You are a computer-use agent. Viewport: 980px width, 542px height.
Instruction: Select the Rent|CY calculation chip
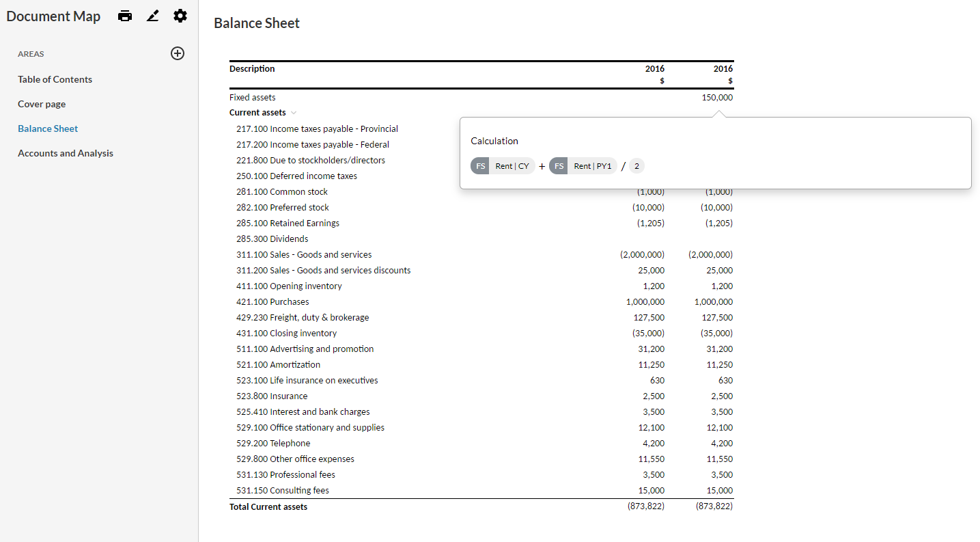click(x=513, y=165)
